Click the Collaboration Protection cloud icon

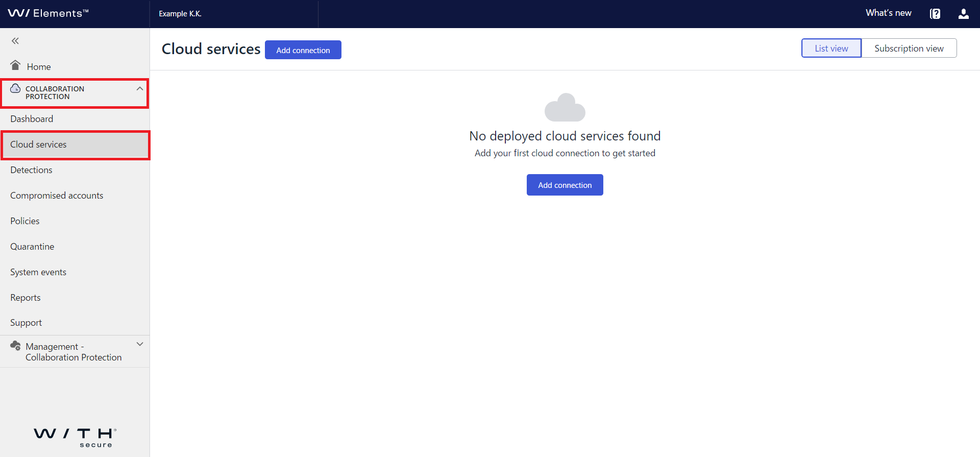point(15,88)
